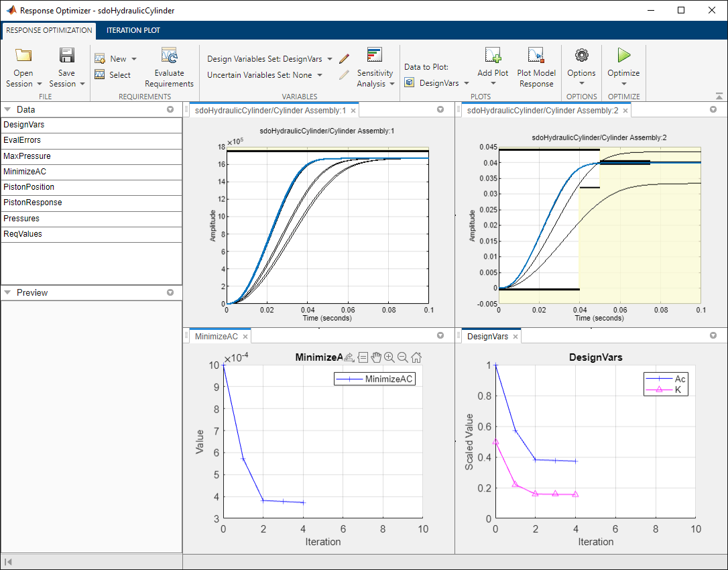Expand the Data to Plot DesignVars dropdown
Image resolution: width=728 pixels, height=570 pixels.
(467, 83)
